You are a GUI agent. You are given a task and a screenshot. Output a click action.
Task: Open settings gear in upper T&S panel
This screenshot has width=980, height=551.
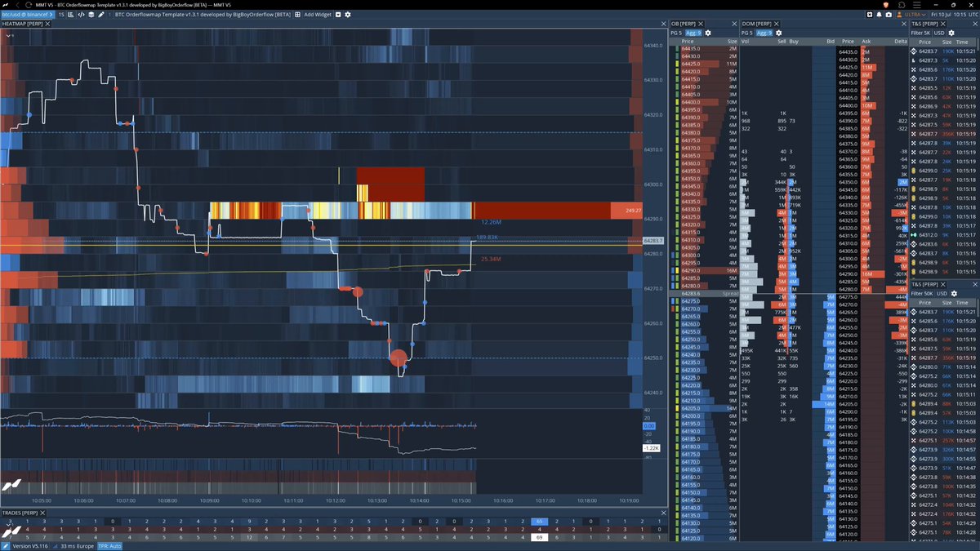coord(952,33)
